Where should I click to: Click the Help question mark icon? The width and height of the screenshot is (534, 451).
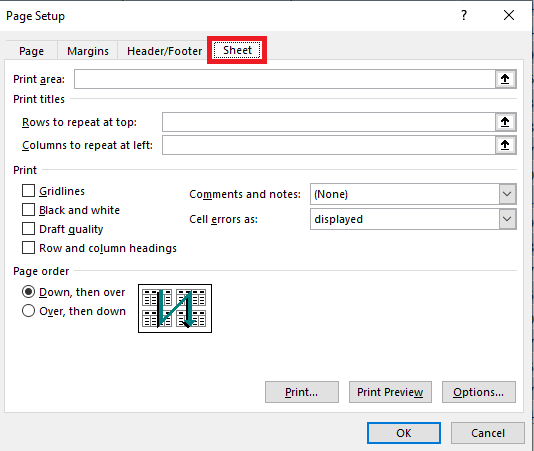pos(464,15)
